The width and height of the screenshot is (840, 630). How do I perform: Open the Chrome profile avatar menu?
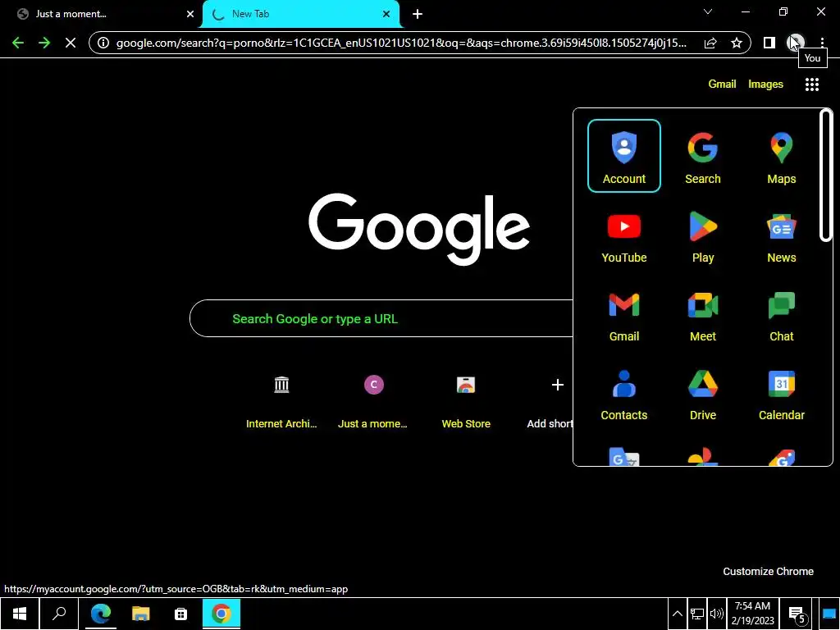(x=796, y=43)
